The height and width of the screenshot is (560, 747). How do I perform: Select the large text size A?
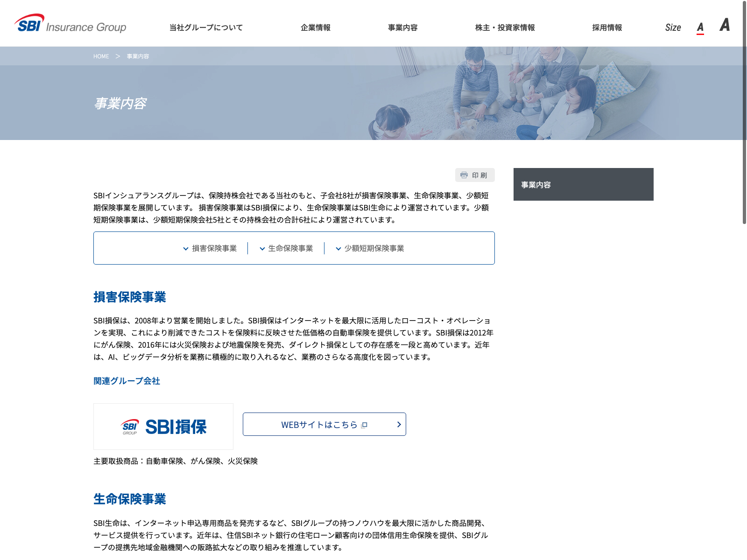(724, 25)
